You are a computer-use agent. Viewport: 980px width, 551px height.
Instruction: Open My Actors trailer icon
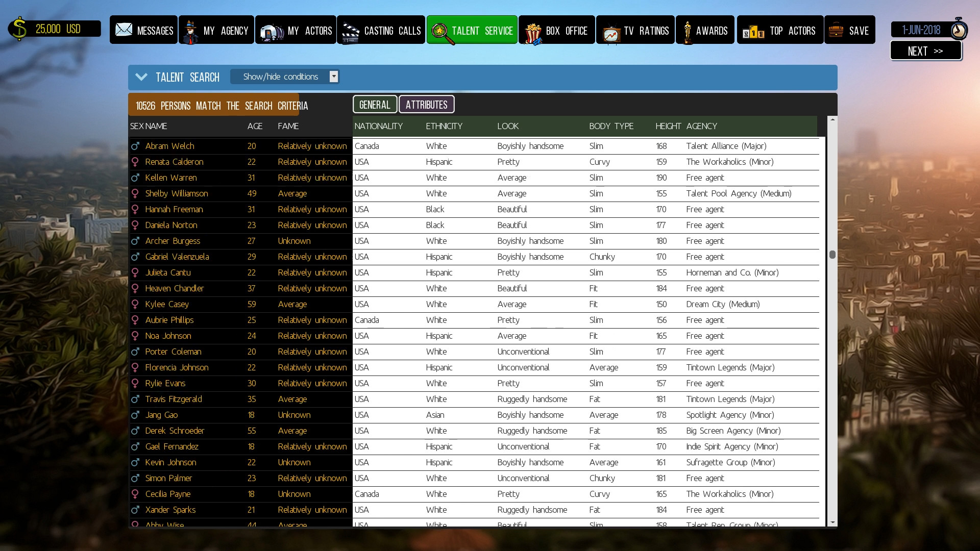coord(271,32)
